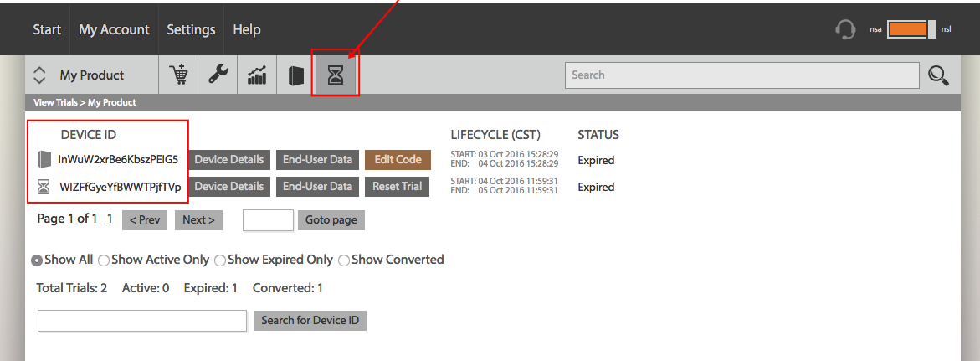Viewport: 980px width, 361px height.
Task: Select the Show Converted radio button
Action: pos(344,260)
